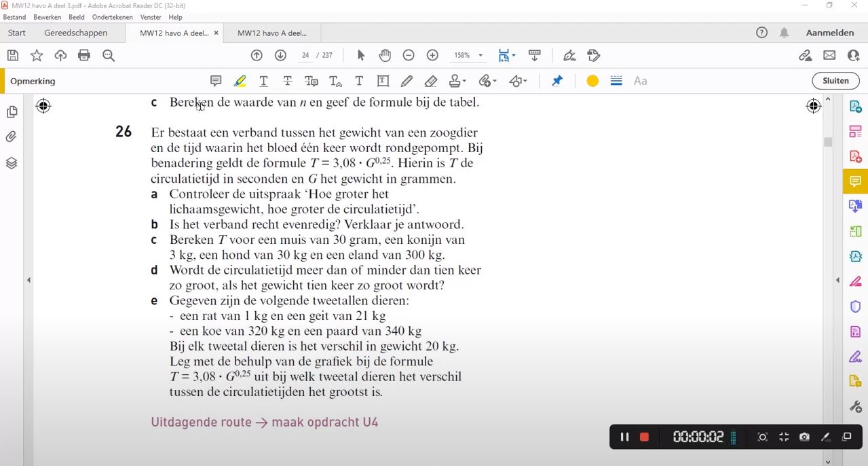Open the Beeld menu
The width and height of the screenshot is (868, 466).
(x=76, y=17)
